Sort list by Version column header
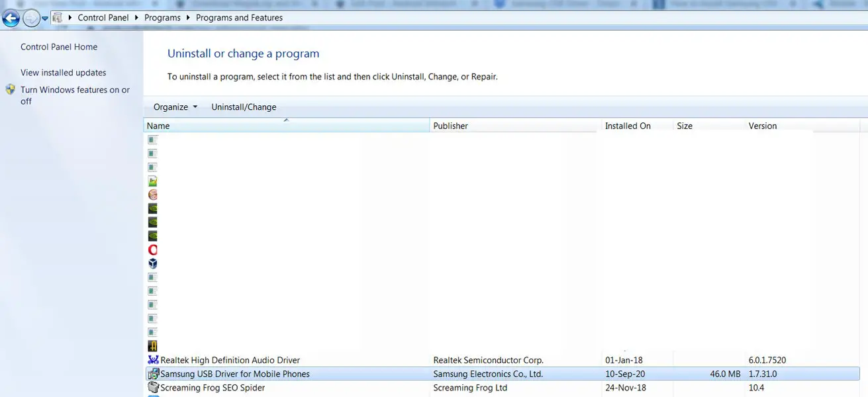The width and height of the screenshot is (868, 397). (802, 126)
